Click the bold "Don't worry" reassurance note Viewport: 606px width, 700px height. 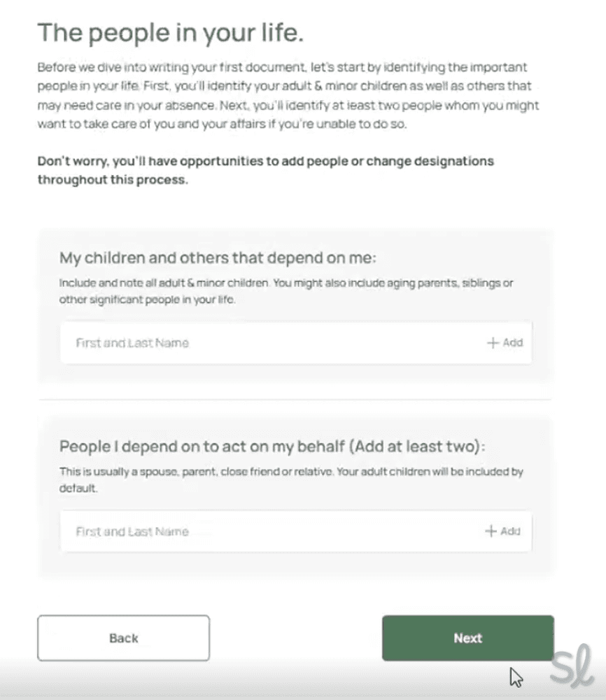pyautogui.click(x=266, y=170)
